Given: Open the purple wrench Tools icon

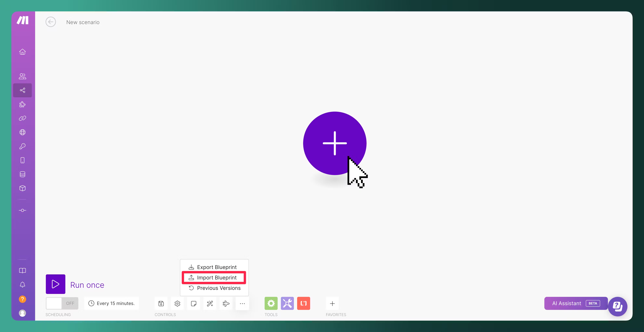Looking at the screenshot, I should pos(287,303).
